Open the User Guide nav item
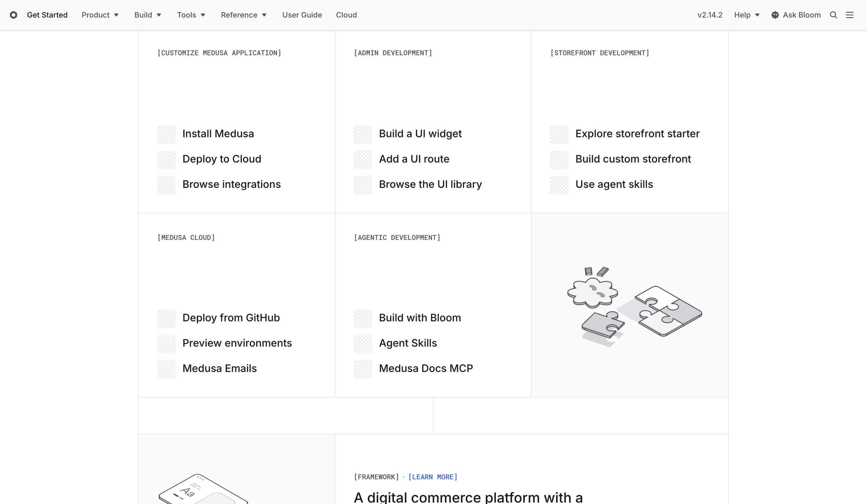The image size is (867, 504). click(x=302, y=15)
